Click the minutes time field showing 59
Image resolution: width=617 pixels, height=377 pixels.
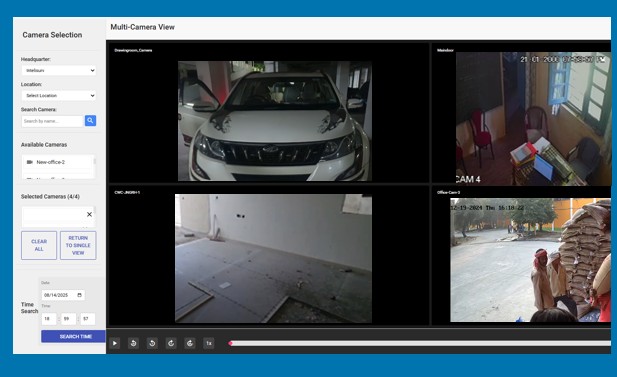pyautogui.click(x=68, y=319)
